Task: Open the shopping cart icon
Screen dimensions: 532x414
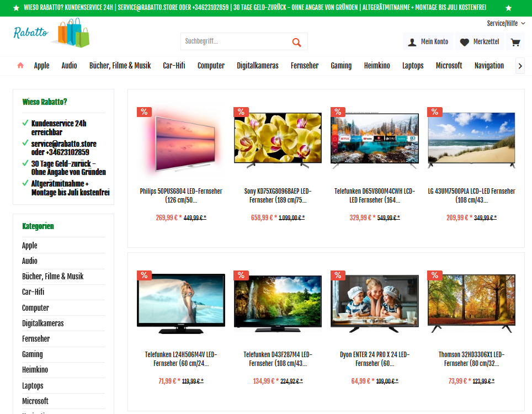Action: [x=515, y=42]
